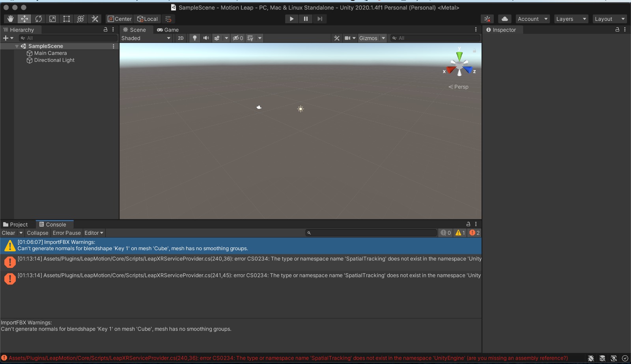Toggle warnings filter showing 1
The image size is (631, 364).
(x=460, y=233)
